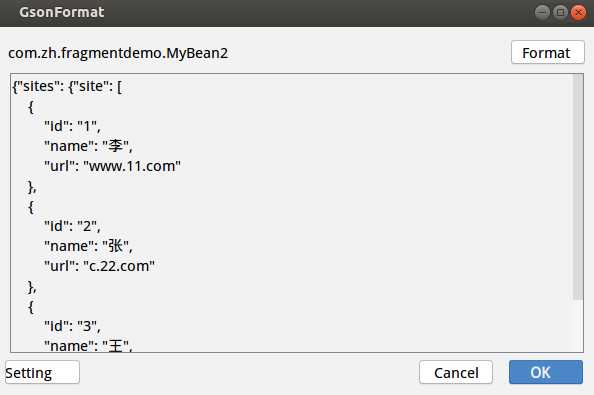
Task: Click the Format button
Action: coord(547,53)
